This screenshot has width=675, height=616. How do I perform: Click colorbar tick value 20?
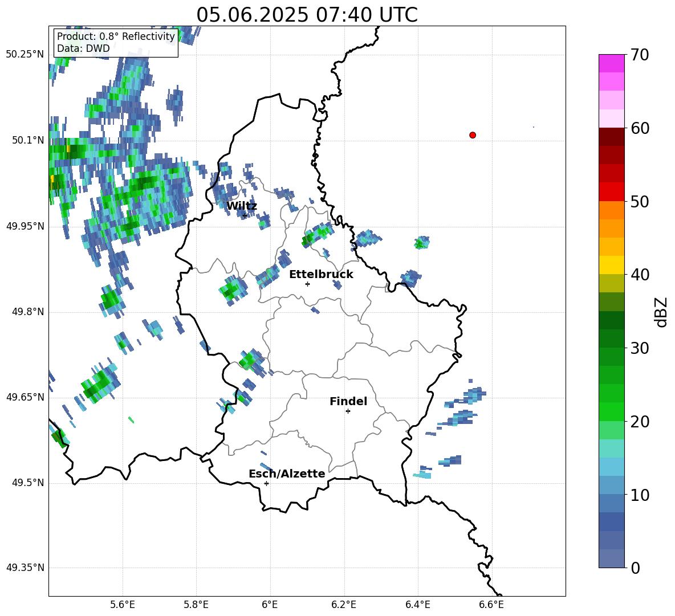coord(640,421)
